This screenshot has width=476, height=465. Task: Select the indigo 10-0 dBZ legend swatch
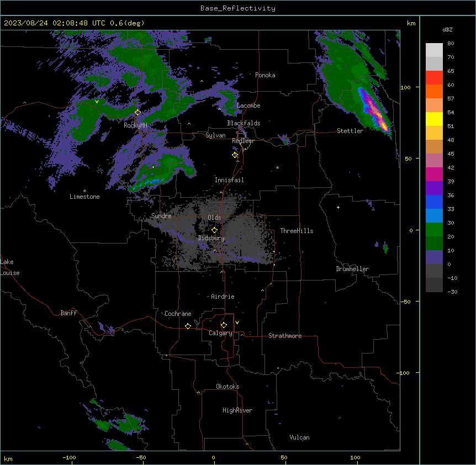pyautogui.click(x=434, y=257)
